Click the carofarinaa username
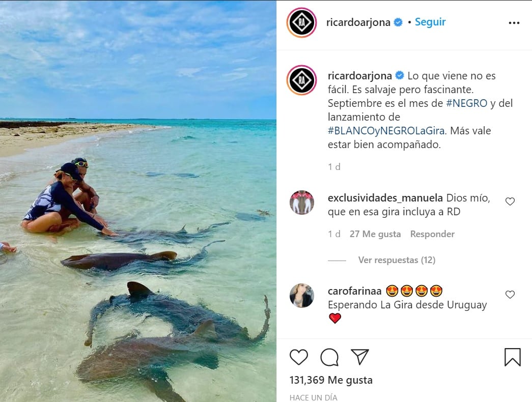This screenshot has width=532, height=402. coord(354,291)
